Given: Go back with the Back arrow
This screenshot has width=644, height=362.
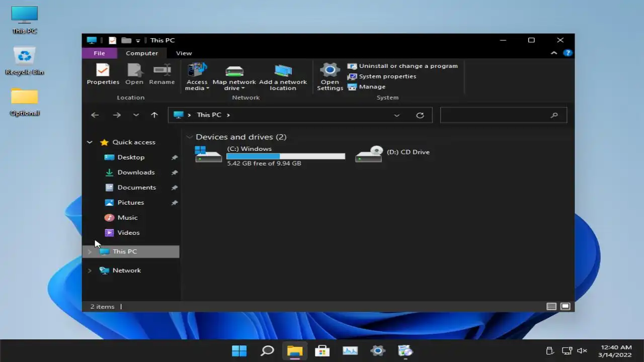Looking at the screenshot, I should pos(95,115).
